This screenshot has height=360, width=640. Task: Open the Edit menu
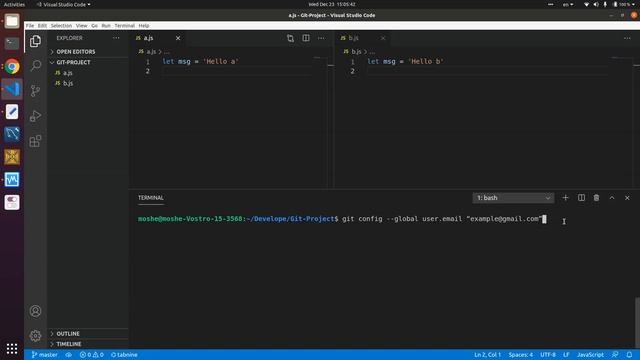42,25
